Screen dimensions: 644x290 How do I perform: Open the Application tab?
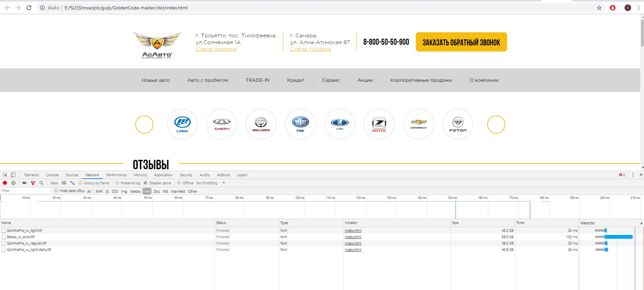tap(163, 175)
